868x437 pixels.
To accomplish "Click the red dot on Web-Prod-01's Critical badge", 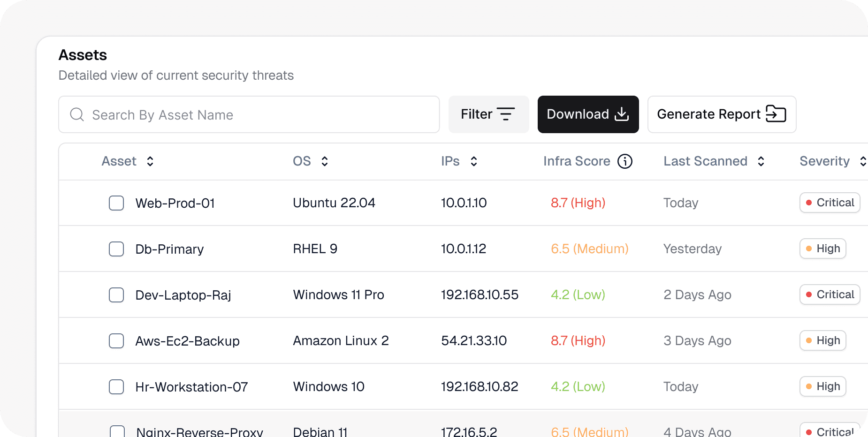I will [x=808, y=203].
